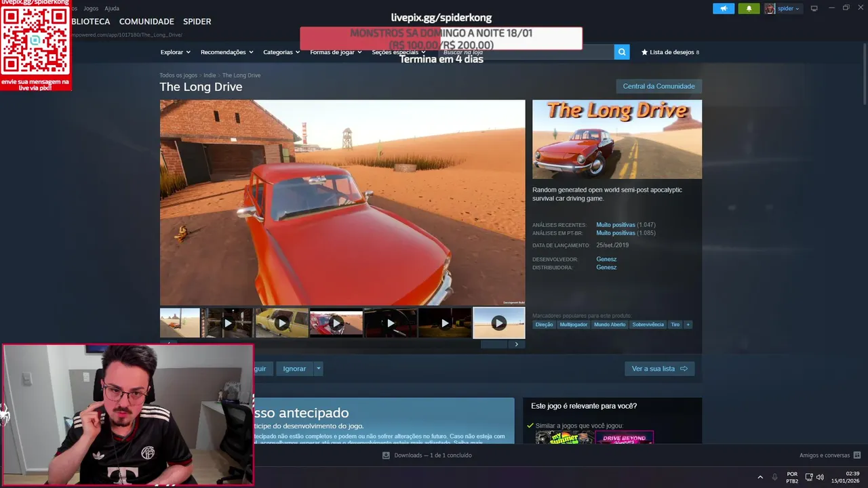Play the highlighted red car video thumbnail
The height and width of the screenshot is (488, 868).
coord(336,323)
